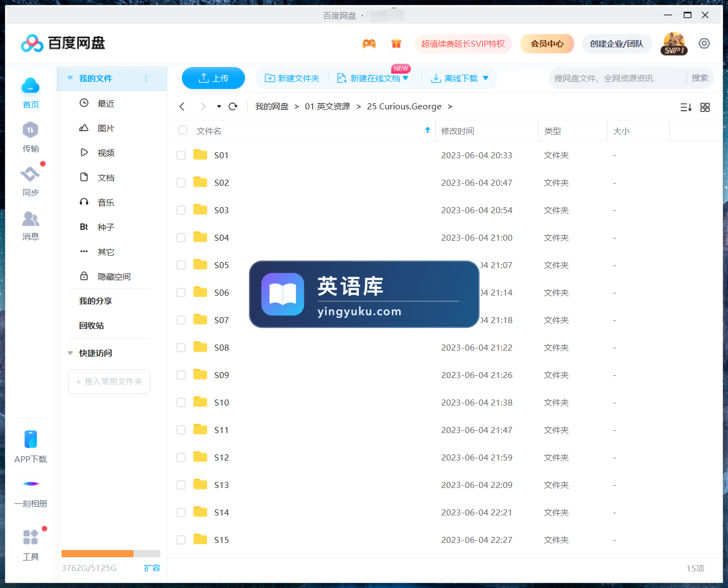Switch to grid view icon

point(705,107)
